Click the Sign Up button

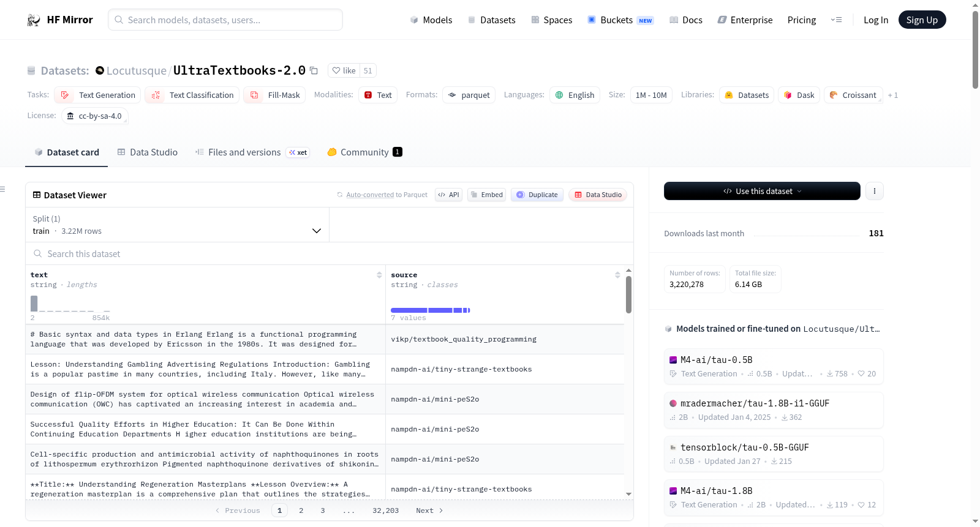tap(922, 20)
